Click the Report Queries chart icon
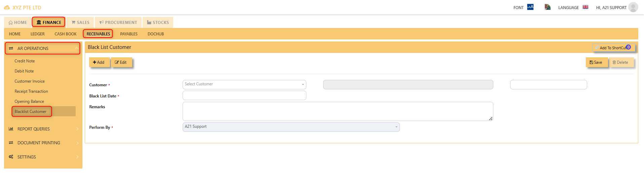 pos(11,129)
